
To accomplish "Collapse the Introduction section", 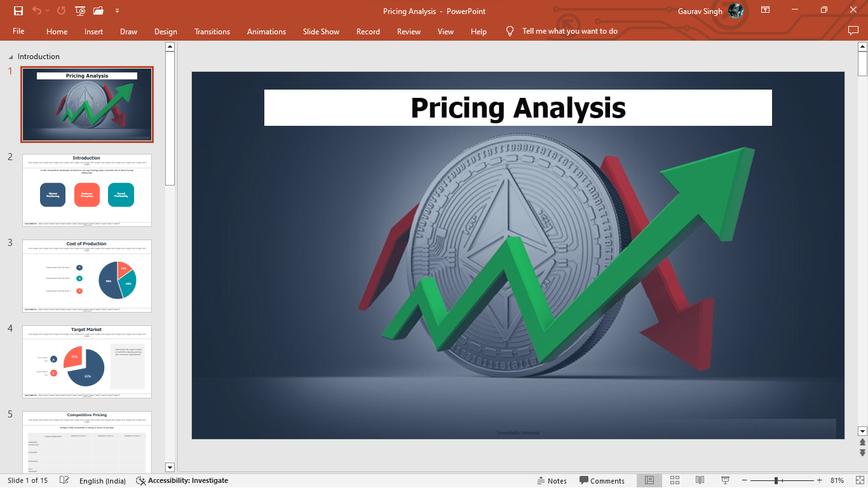I will [10, 57].
